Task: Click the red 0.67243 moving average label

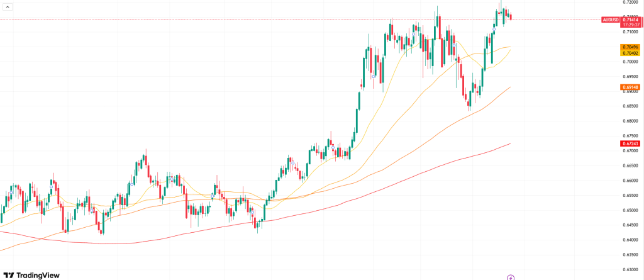Action: coord(630,143)
